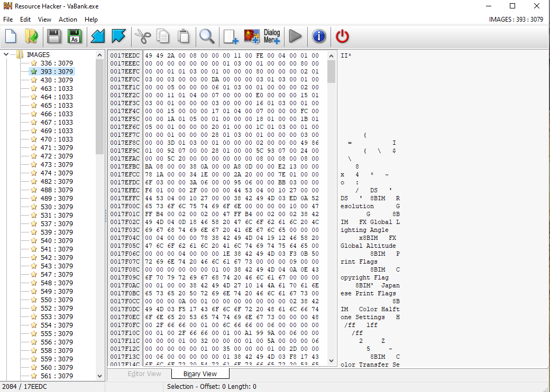Select resource 552 : 3079

(57, 309)
